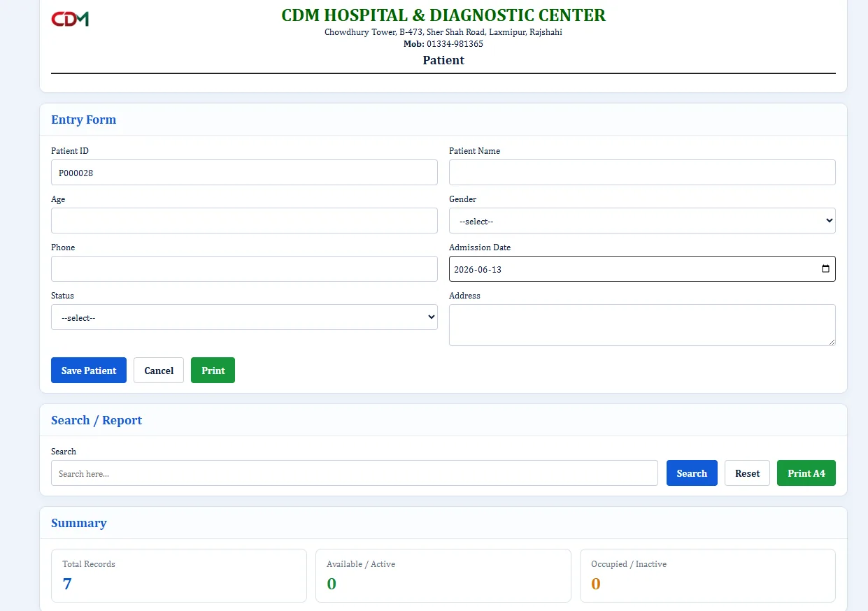The width and height of the screenshot is (868, 611).
Task: Open the Admission Date calendar picker icon
Action: click(x=825, y=269)
